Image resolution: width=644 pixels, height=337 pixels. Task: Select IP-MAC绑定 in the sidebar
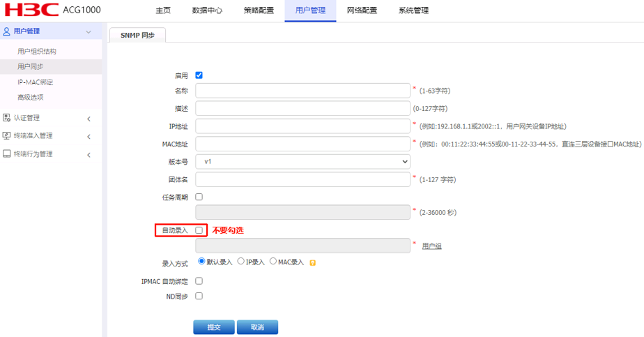coord(36,82)
